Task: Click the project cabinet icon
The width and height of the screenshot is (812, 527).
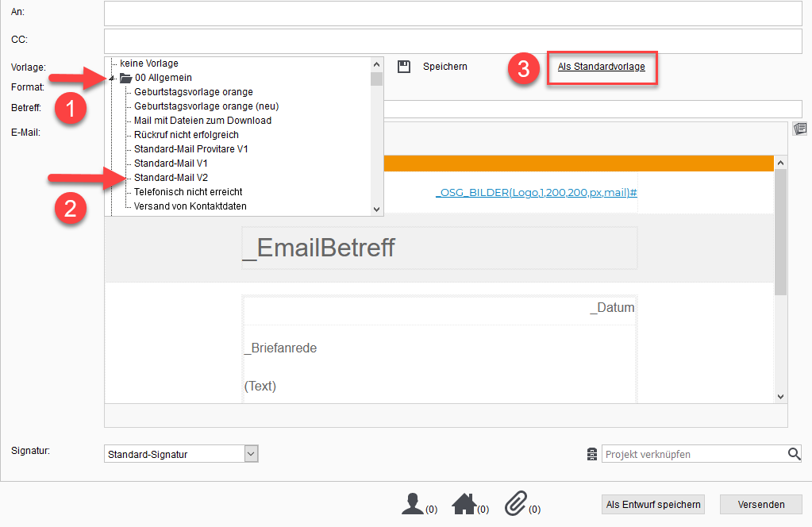Action: coord(591,454)
